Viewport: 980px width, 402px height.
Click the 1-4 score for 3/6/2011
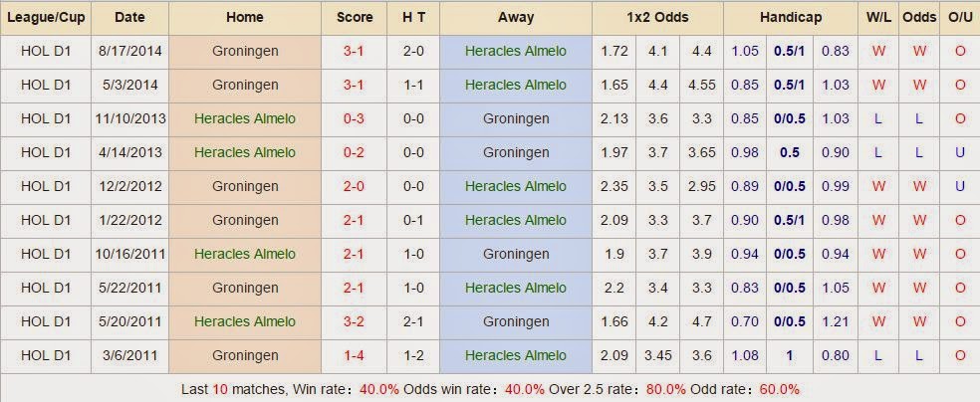tap(355, 355)
